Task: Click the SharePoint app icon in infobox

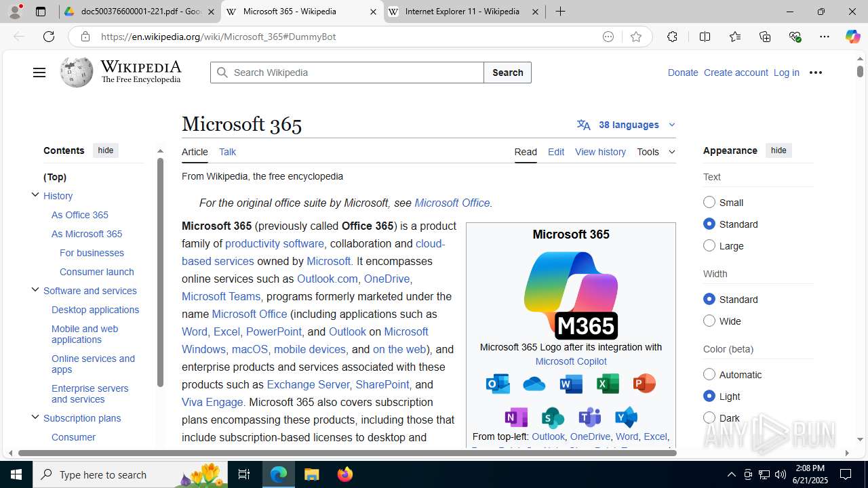Action: [553, 417]
